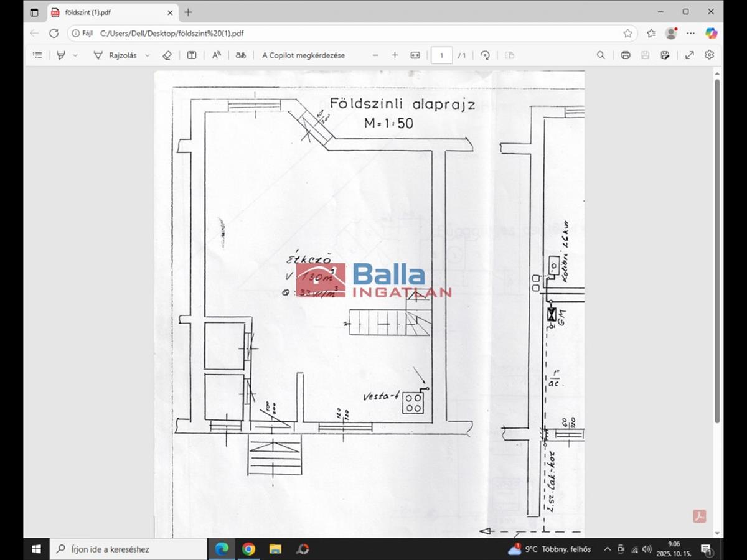Open the PDF table of contents sidebar
The height and width of the screenshot is (560, 747).
[37, 55]
